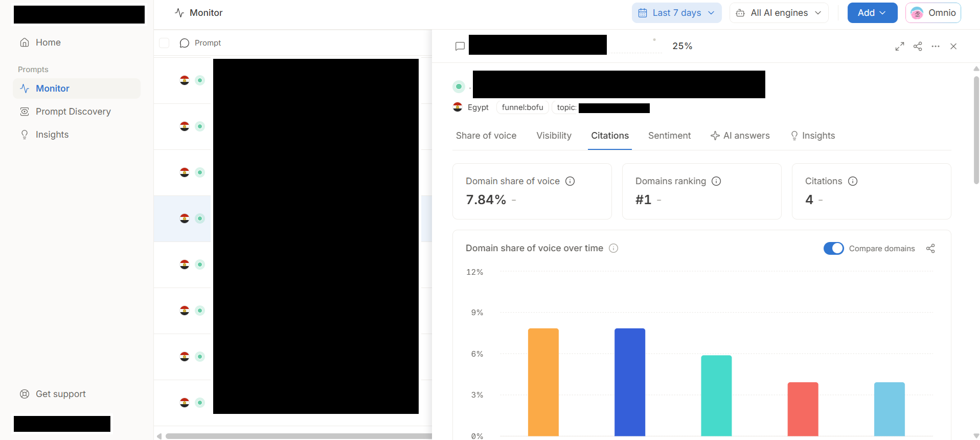Open the AI answers tab

click(x=740, y=136)
